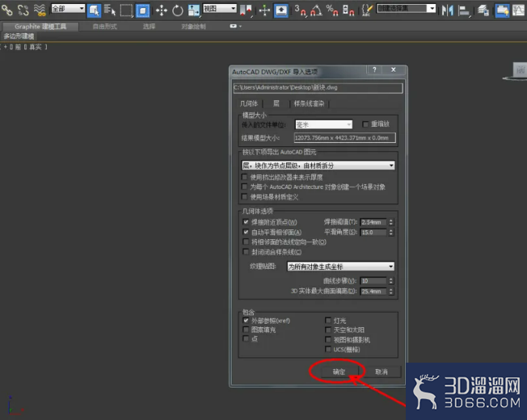The width and height of the screenshot is (527, 420).
Task: Click ribbon minimize toggle icon
Action: pyautogui.click(x=235, y=26)
